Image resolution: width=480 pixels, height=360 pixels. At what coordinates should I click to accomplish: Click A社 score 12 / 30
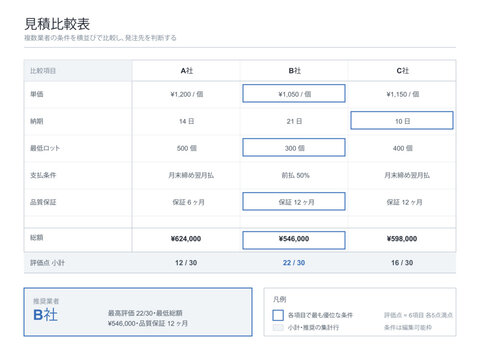186,263
